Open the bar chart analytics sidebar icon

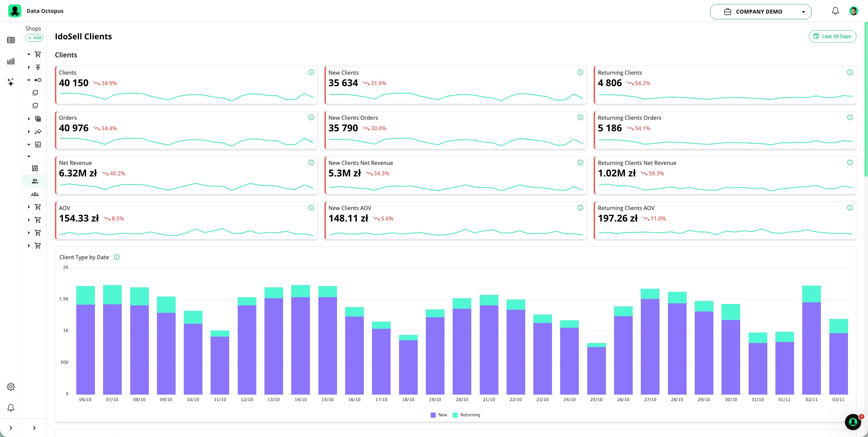pos(11,61)
